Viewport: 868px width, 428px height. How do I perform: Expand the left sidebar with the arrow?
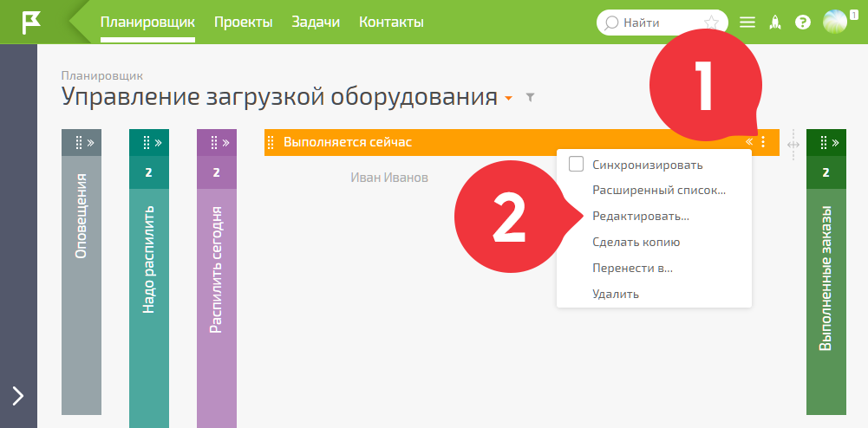click(18, 396)
